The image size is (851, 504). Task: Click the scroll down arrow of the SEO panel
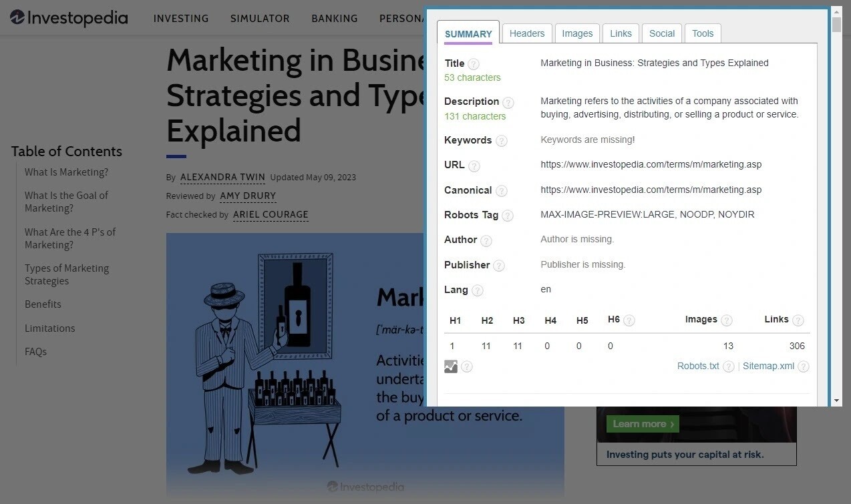(x=836, y=401)
